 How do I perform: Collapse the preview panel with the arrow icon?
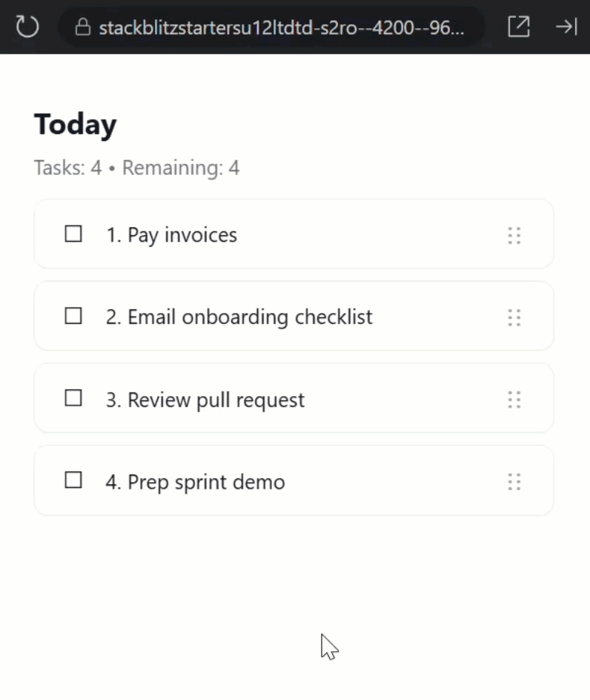[x=566, y=27]
